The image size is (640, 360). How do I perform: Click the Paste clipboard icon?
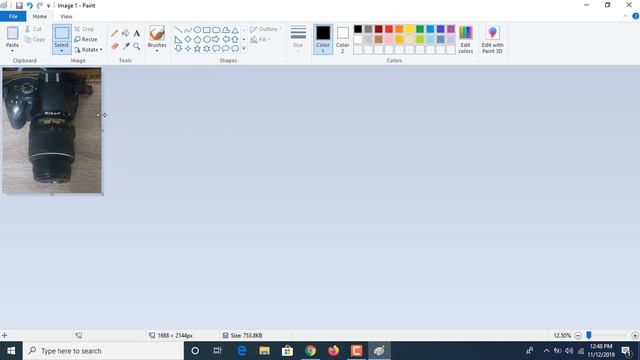tap(12, 33)
